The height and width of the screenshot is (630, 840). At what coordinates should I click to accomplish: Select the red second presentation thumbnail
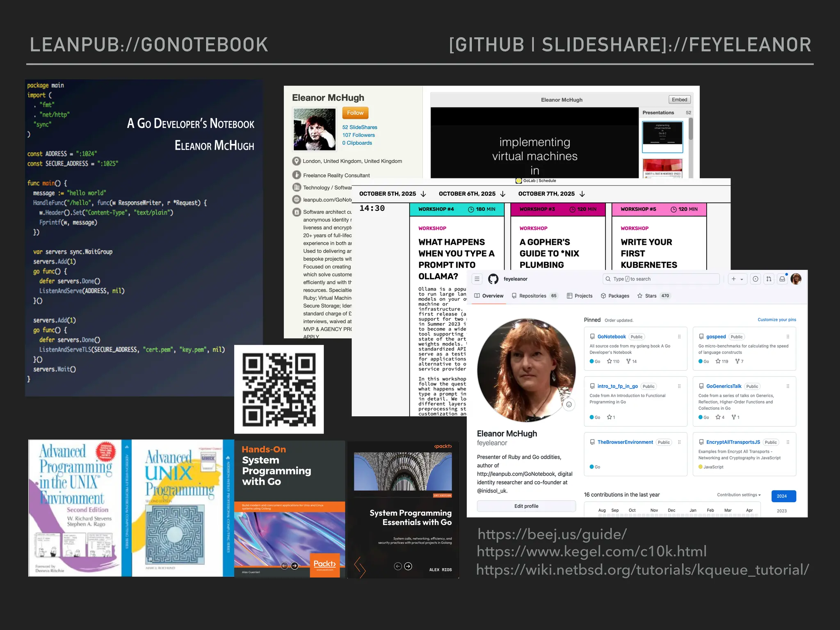(x=662, y=169)
